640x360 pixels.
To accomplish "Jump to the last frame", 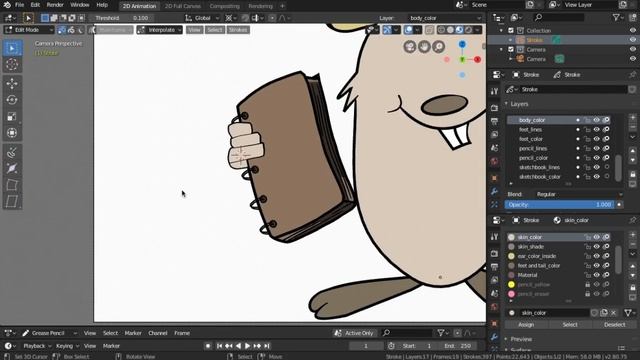I will (x=267, y=346).
